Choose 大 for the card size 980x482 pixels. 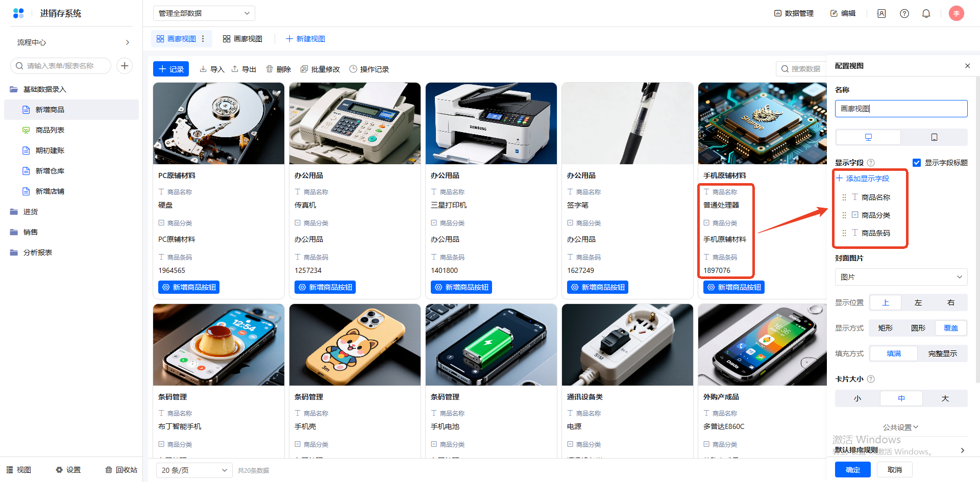click(945, 398)
